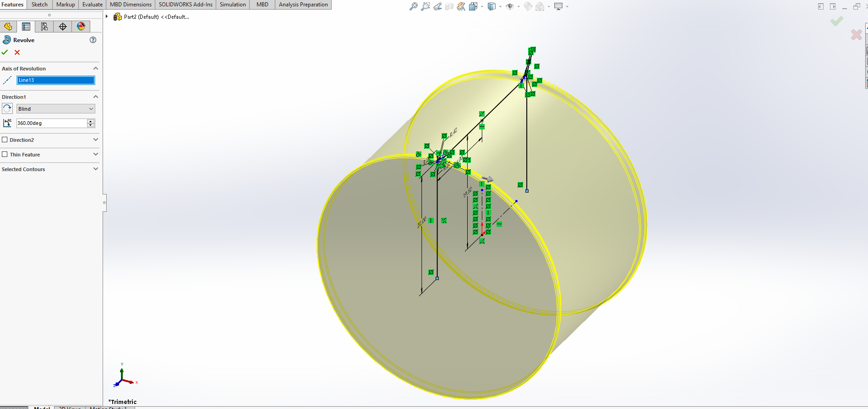Image resolution: width=868 pixels, height=409 pixels.
Task: Click the Apply Scene icon
Action: tap(540, 6)
